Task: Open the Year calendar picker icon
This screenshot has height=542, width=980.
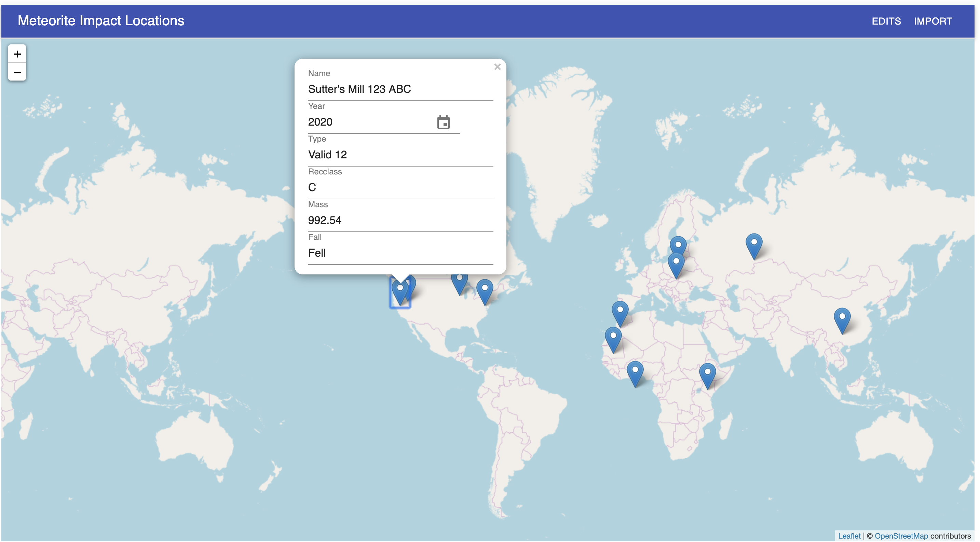Action: tap(443, 123)
